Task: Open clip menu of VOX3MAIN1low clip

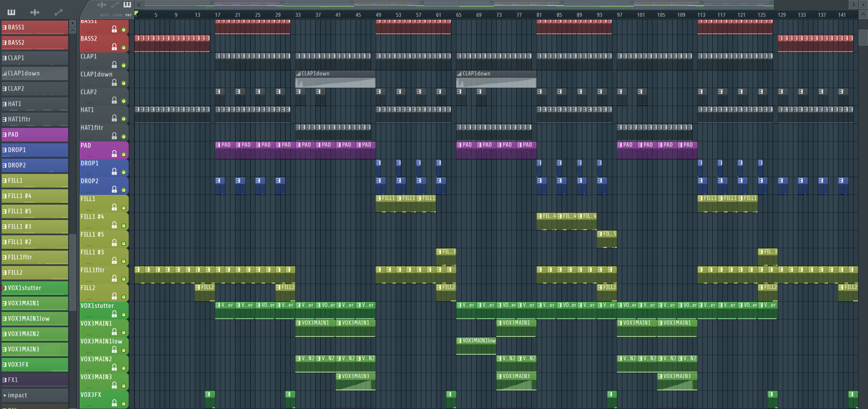Action: coord(459,341)
